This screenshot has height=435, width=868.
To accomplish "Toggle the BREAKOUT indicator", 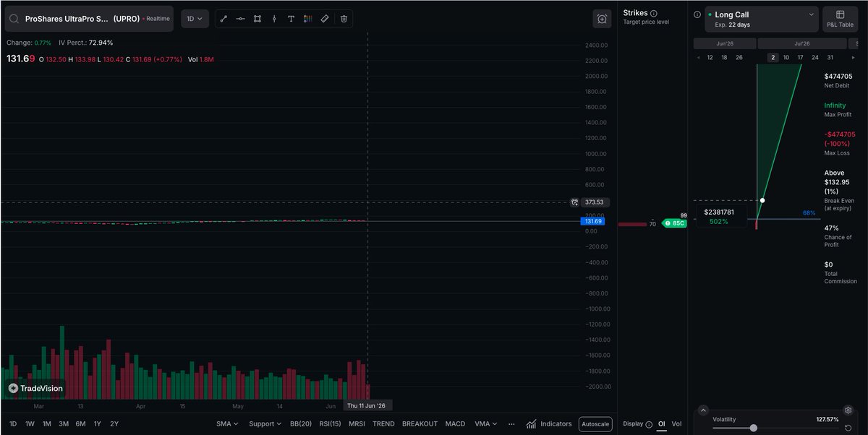I will pyautogui.click(x=420, y=424).
